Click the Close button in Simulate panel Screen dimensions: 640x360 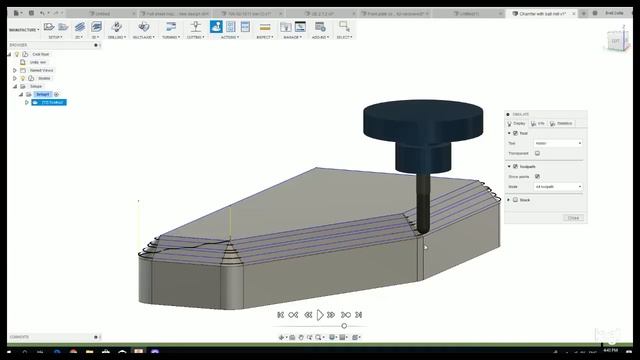coord(573,218)
